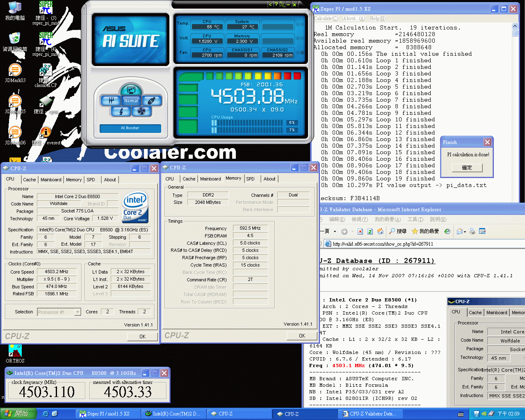525x420 pixels.
Task: Click the Normal mode button in AI Suite
Action: point(131,100)
